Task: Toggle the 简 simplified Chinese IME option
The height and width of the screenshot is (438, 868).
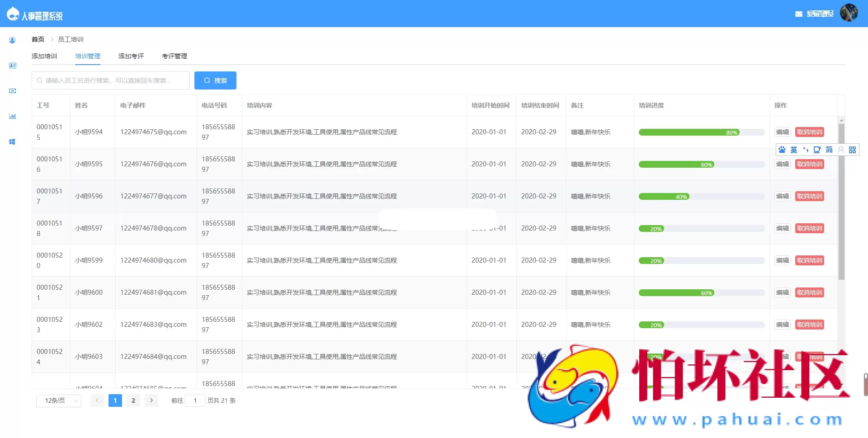Action: pos(829,150)
